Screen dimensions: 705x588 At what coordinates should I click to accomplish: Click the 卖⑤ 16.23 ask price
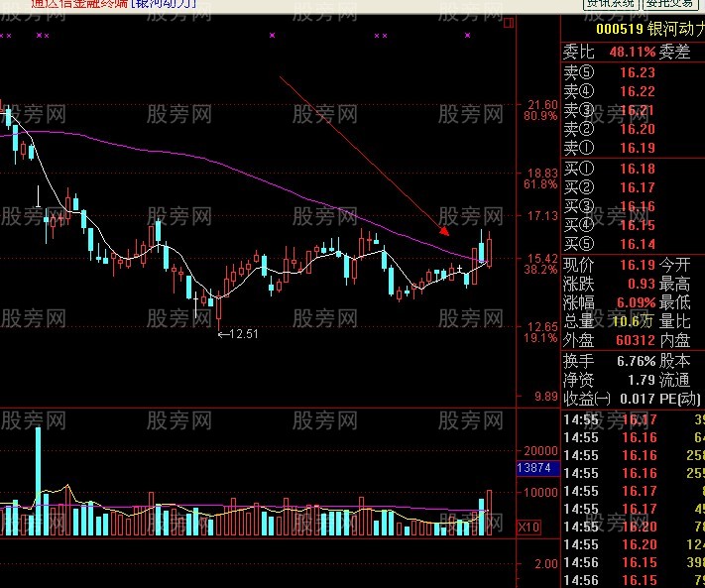point(638,72)
